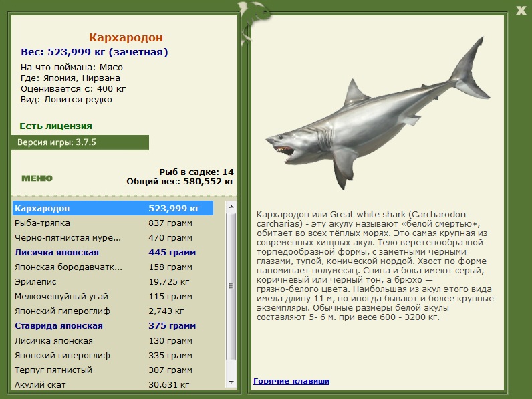
Task: Click the scrollbar up arrow
Action: [231, 207]
